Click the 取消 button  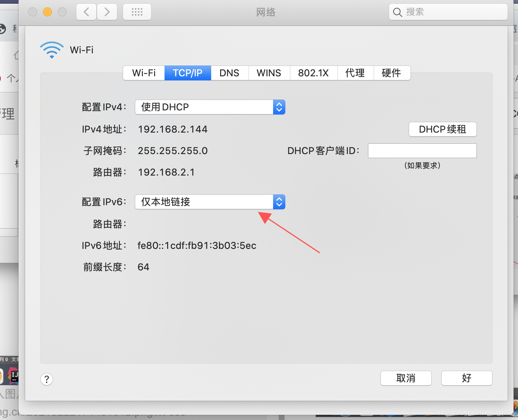click(x=406, y=378)
